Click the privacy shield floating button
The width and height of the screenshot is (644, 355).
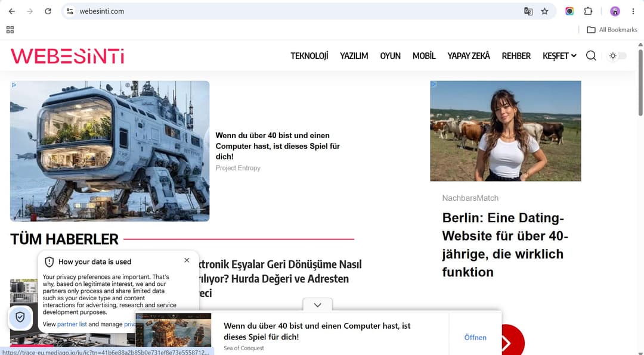(20, 317)
